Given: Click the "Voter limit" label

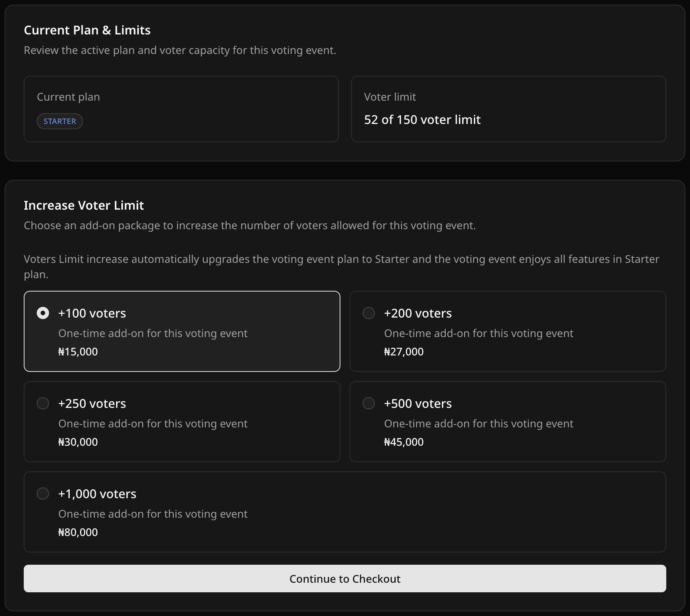Looking at the screenshot, I should point(390,97).
